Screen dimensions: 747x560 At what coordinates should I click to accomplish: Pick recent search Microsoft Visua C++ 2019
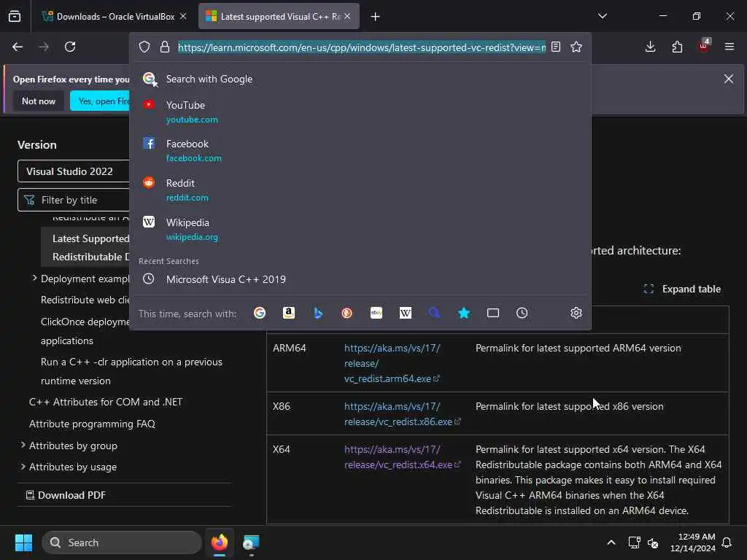pyautogui.click(x=360, y=279)
